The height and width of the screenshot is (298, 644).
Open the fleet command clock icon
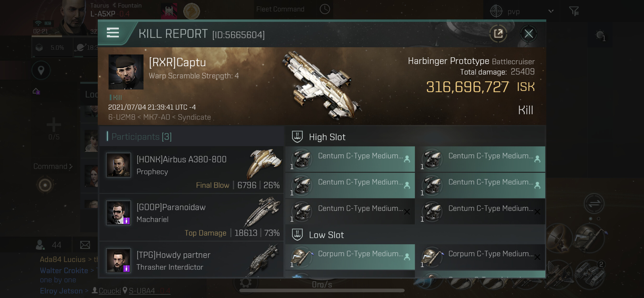(324, 10)
